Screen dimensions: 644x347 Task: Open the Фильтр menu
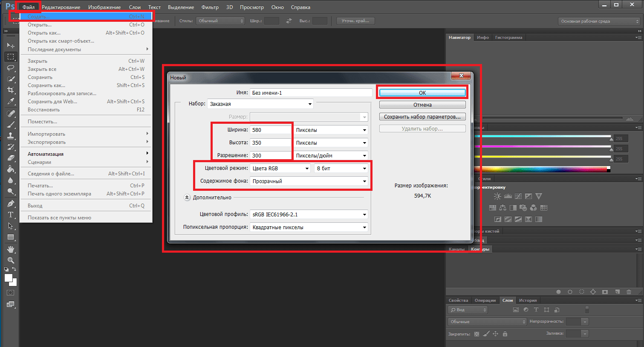tap(210, 7)
